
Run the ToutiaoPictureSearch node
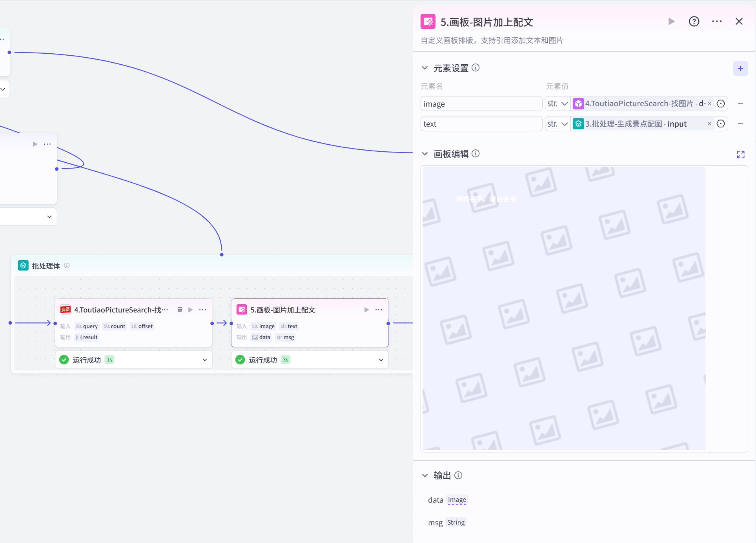tap(190, 310)
